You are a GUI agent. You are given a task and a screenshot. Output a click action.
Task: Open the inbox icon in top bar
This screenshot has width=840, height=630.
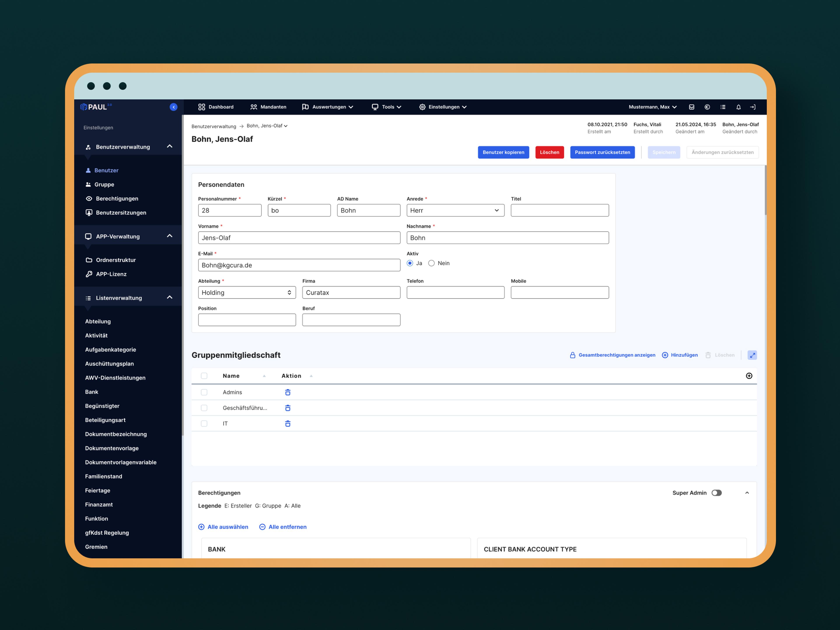click(x=691, y=107)
